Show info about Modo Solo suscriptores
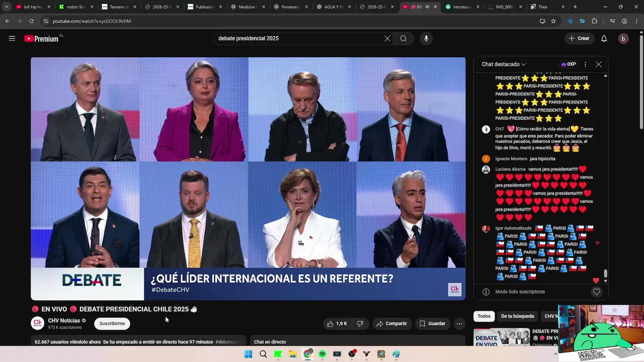This screenshot has height=362, width=644. coord(486,292)
